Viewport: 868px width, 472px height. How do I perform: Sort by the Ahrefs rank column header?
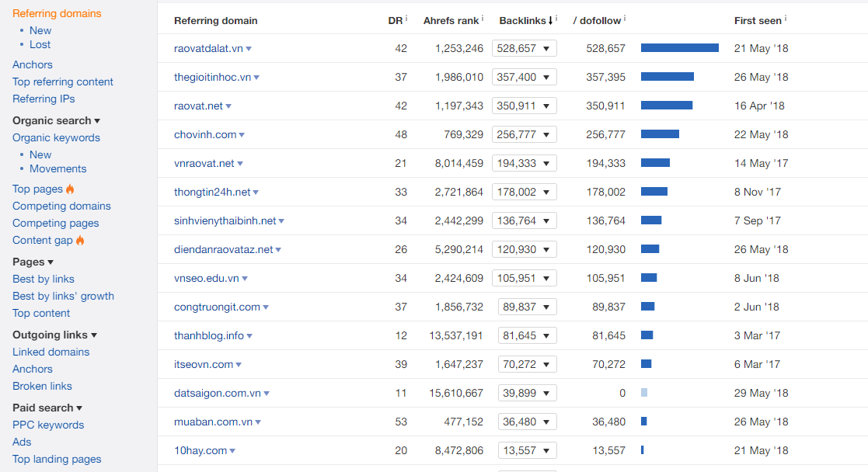pos(451,20)
